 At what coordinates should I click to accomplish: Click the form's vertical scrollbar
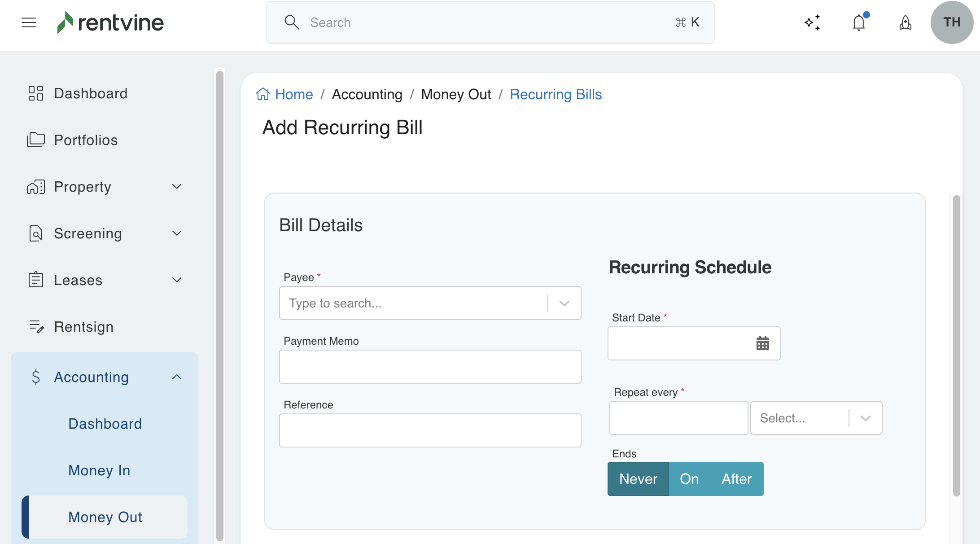(956, 346)
